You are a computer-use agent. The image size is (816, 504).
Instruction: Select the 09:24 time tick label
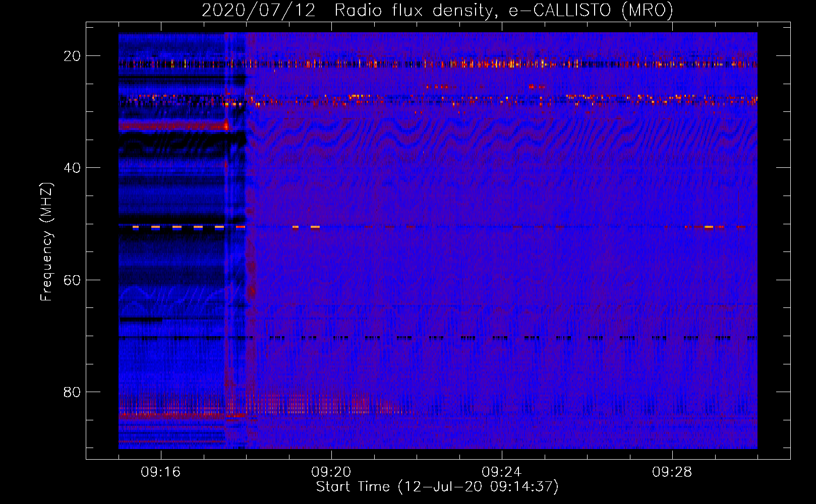(502, 472)
